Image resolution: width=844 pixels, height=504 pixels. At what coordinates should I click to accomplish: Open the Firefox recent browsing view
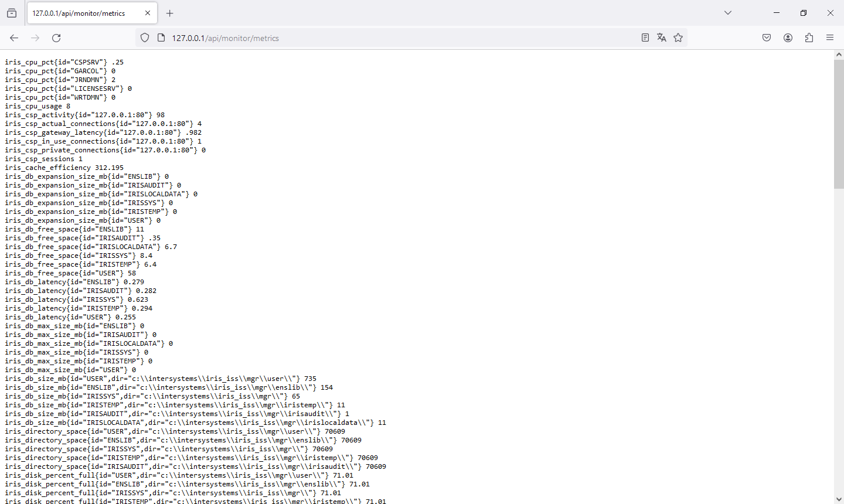[12, 13]
